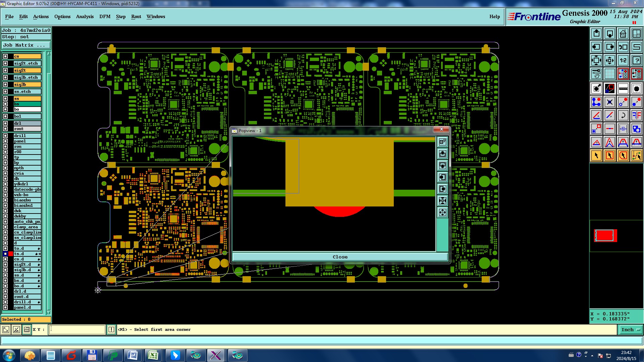The image size is (644, 362).
Task: Click the rotate feature tool icon
Action: (x=623, y=116)
